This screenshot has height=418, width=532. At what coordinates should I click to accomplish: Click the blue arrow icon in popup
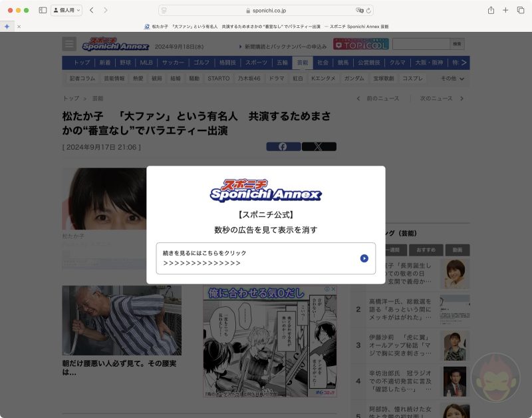pos(364,258)
